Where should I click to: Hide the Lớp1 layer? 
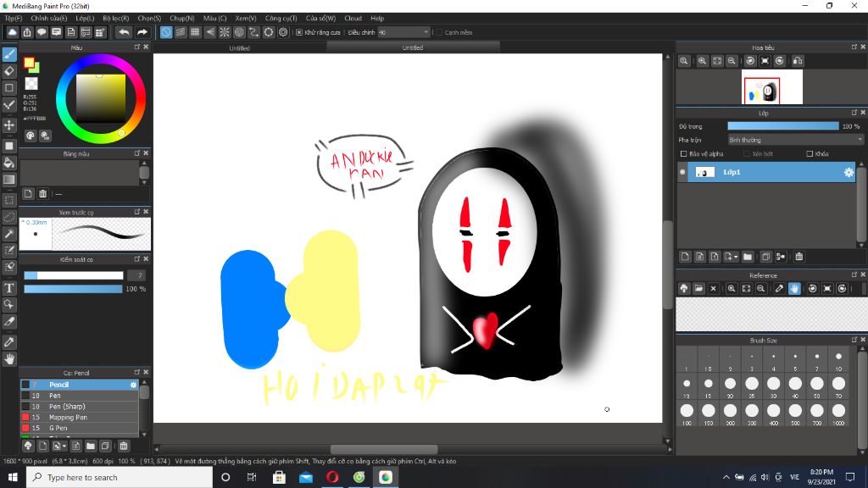click(x=682, y=172)
